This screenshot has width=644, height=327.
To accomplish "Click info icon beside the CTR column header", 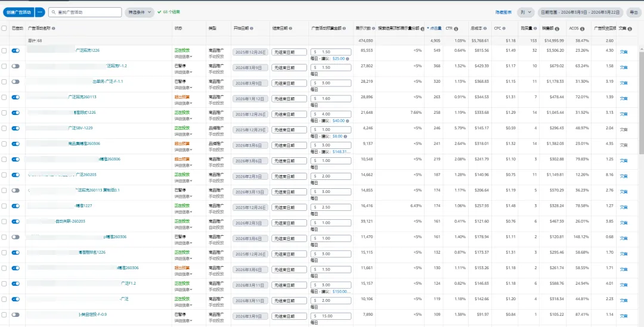I will pos(457,28).
